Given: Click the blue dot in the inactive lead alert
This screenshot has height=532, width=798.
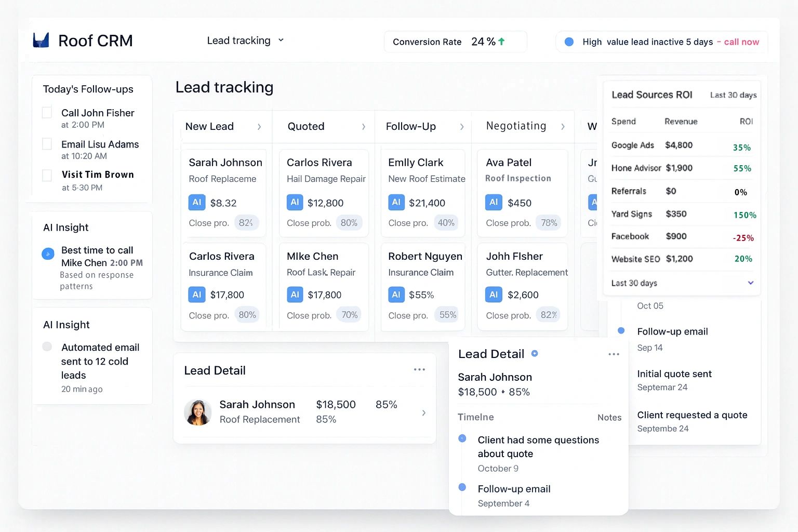Looking at the screenshot, I should click(569, 42).
